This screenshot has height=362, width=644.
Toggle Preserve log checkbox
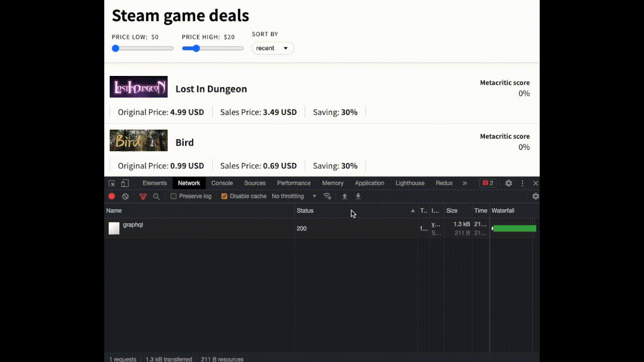click(x=174, y=196)
